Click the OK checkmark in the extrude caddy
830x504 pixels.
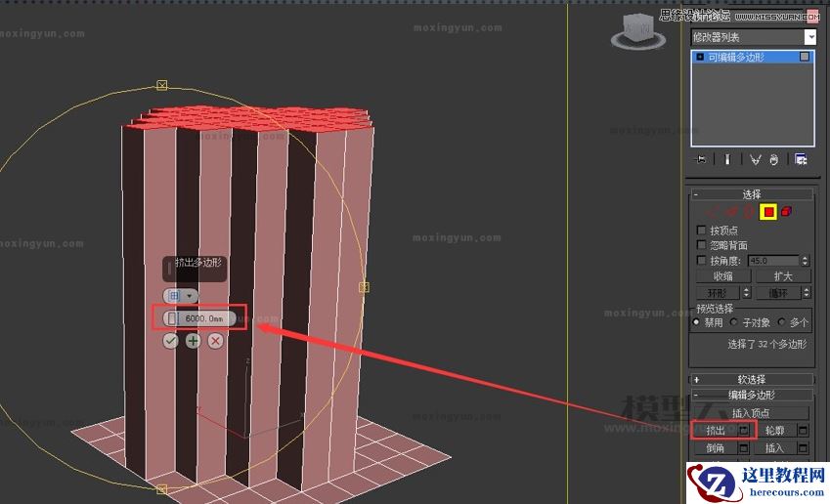(x=170, y=341)
